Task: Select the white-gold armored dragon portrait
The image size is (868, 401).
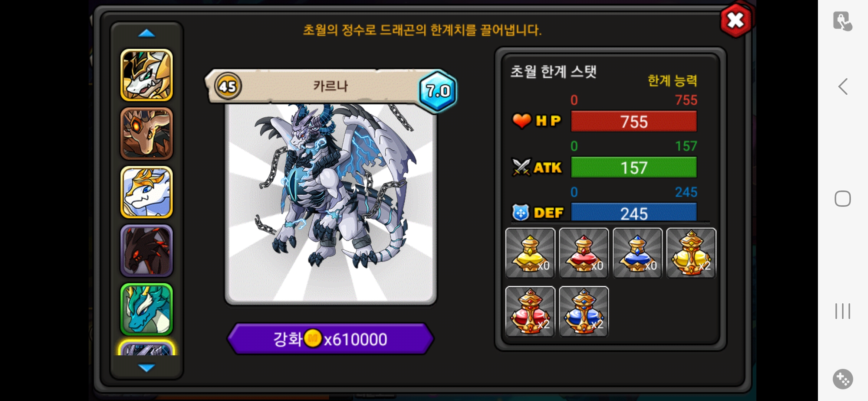Action: 147,75
